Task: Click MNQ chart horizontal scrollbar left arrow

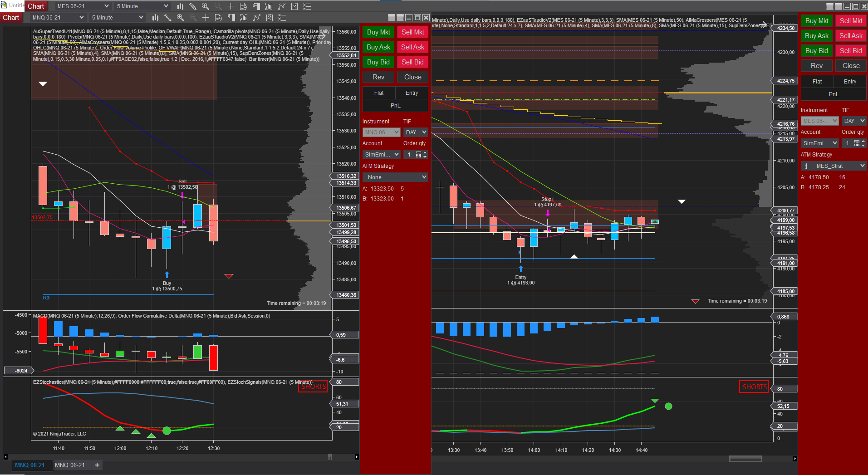Action: (x=5, y=457)
